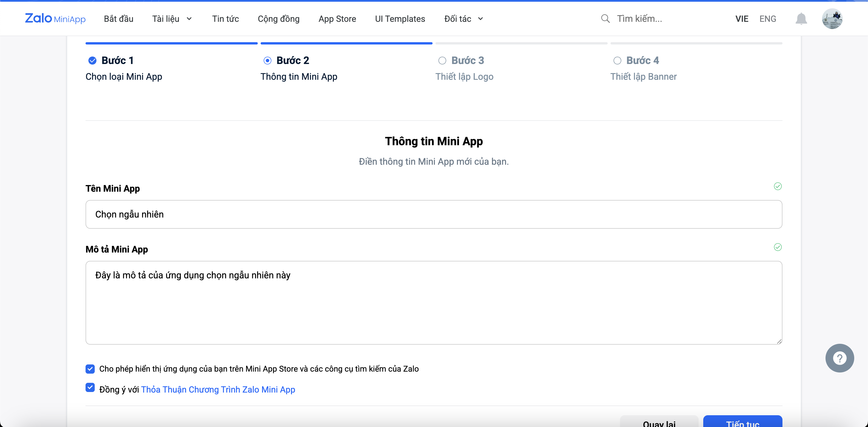Open the Thỏa Thuận Chương Trình Zalo Mini App link
This screenshot has width=868, height=427.
pos(218,390)
